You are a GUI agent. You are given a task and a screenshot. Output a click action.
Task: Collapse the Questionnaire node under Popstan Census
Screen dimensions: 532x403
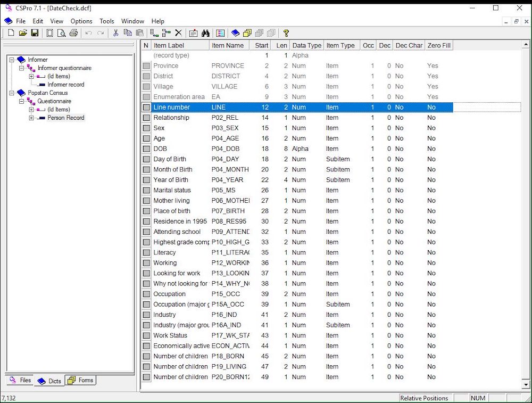21,101
